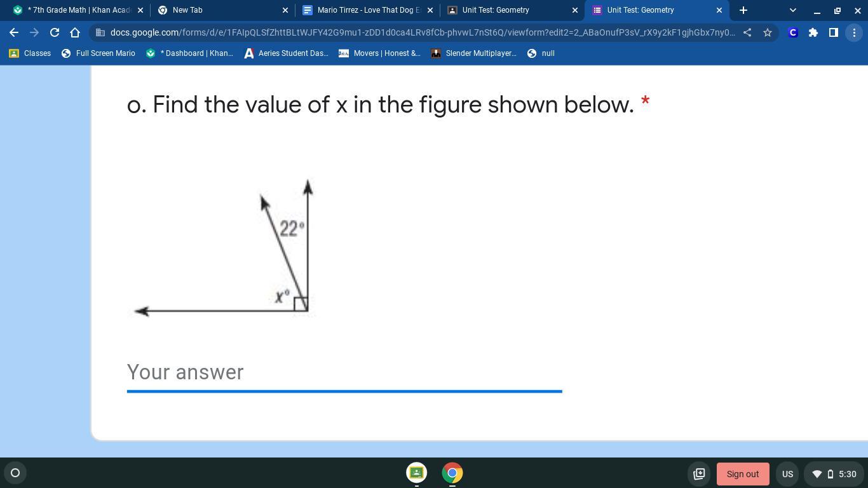This screenshot has height=488, width=868.
Task: Open the Chrome three-dot menu
Action: click(x=854, y=32)
